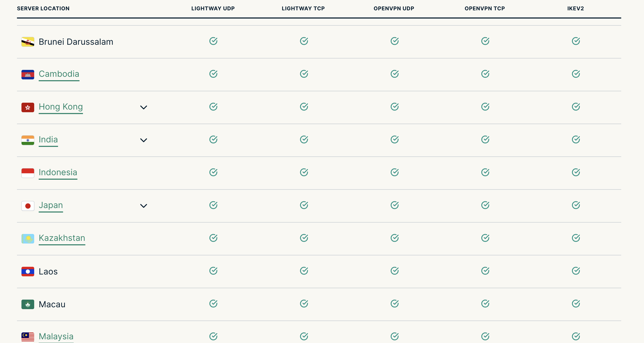Screen dimensions: 644x343
Task: Open the Cambodia link
Action: tap(59, 74)
